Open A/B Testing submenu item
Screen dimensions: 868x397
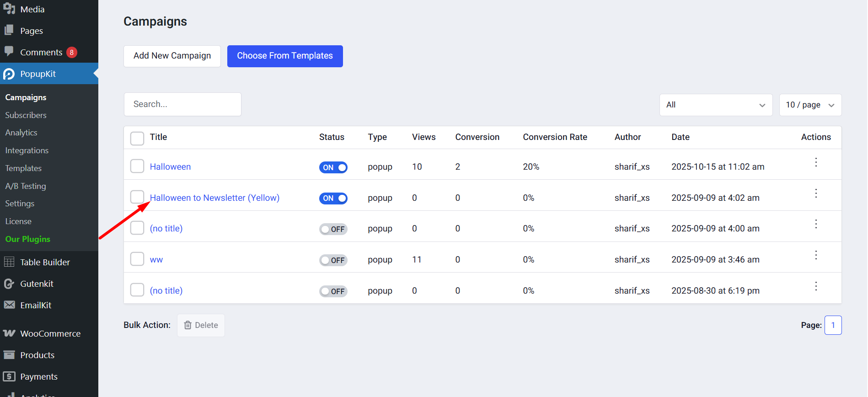pyautogui.click(x=26, y=186)
